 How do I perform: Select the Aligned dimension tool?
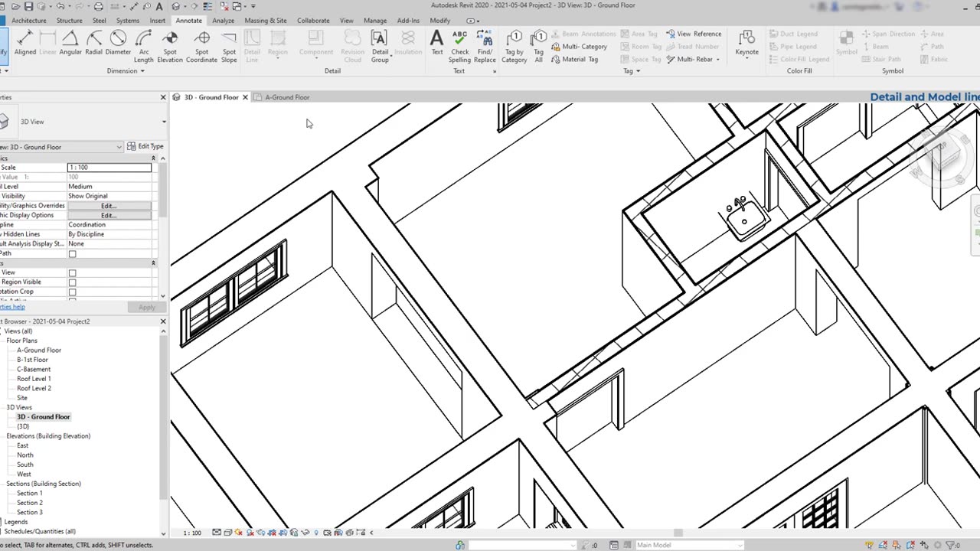tap(24, 44)
